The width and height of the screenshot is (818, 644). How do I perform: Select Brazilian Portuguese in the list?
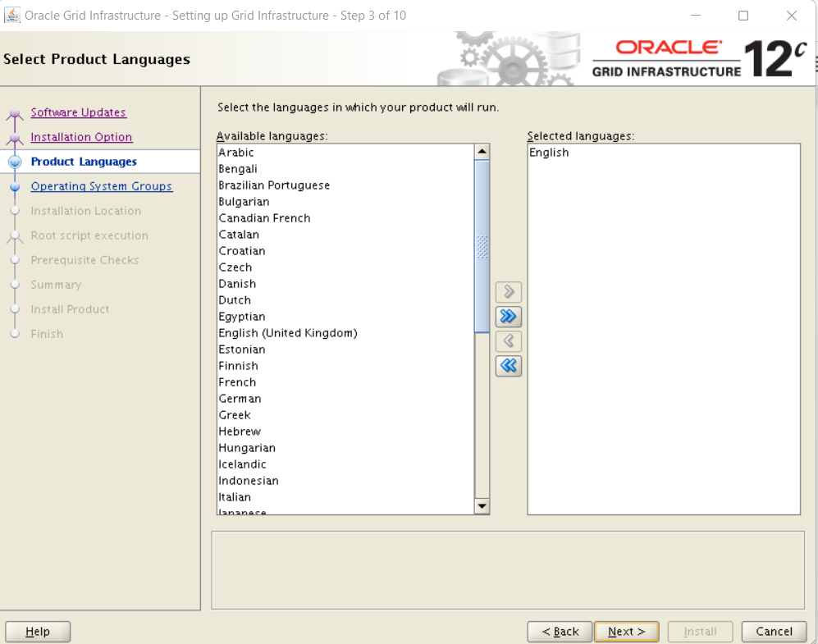pyautogui.click(x=345, y=185)
